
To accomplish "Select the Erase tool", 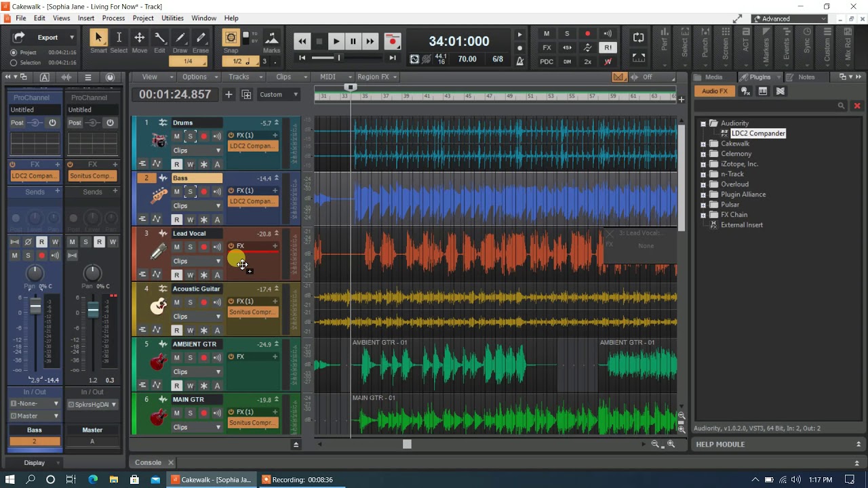I will (x=201, y=39).
